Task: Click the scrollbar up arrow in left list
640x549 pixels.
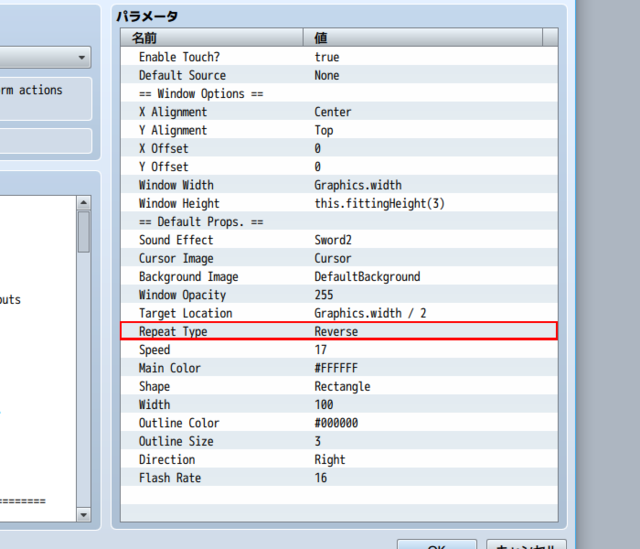Action: click(84, 202)
